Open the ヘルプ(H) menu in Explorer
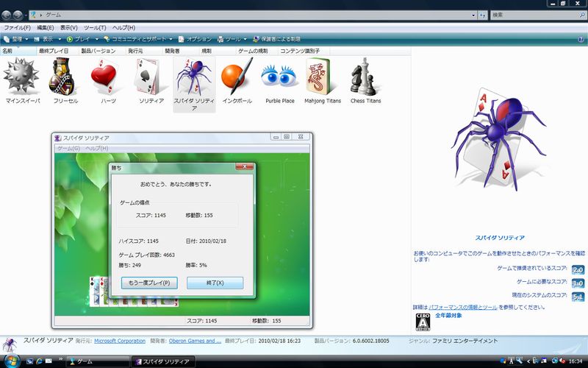 click(x=123, y=28)
